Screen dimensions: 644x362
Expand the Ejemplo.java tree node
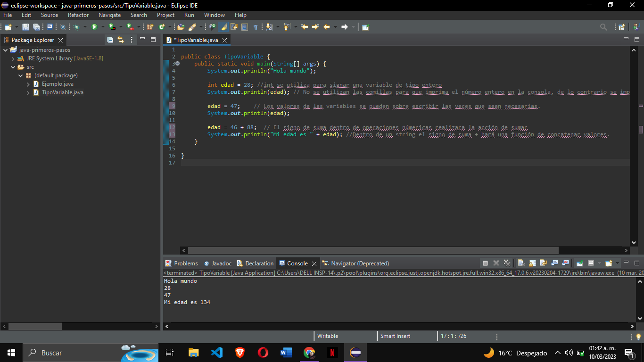28,84
